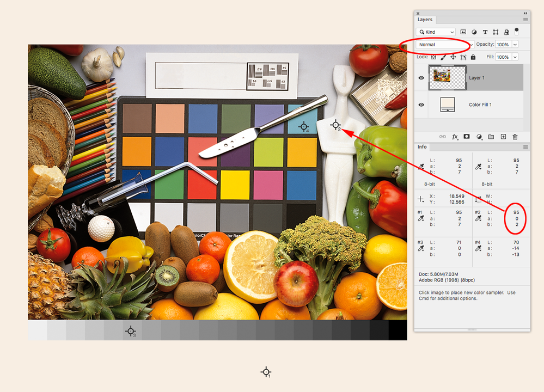This screenshot has height=392, width=544.
Task: Filter layers by shape layers
Action: pos(496,32)
